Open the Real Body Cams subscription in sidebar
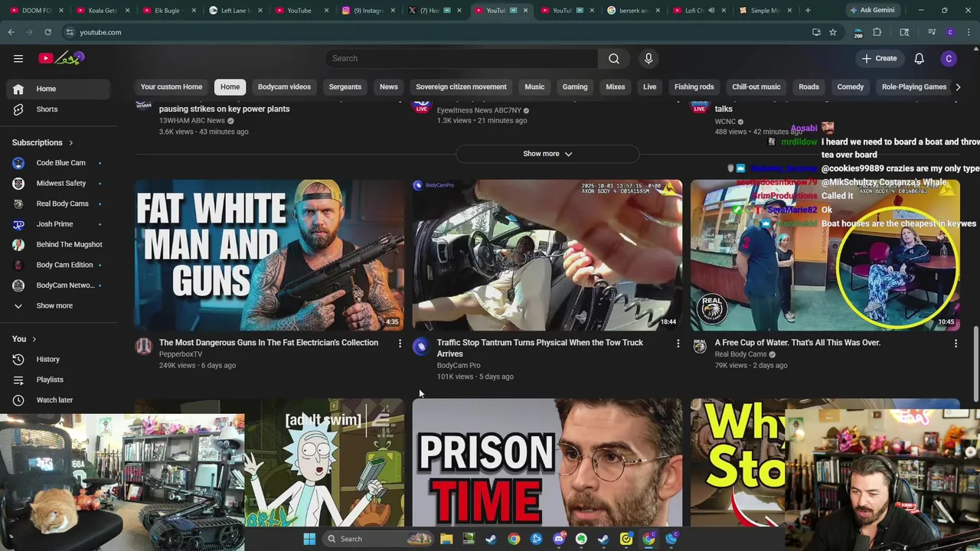This screenshot has width=980, height=551. click(x=57, y=204)
